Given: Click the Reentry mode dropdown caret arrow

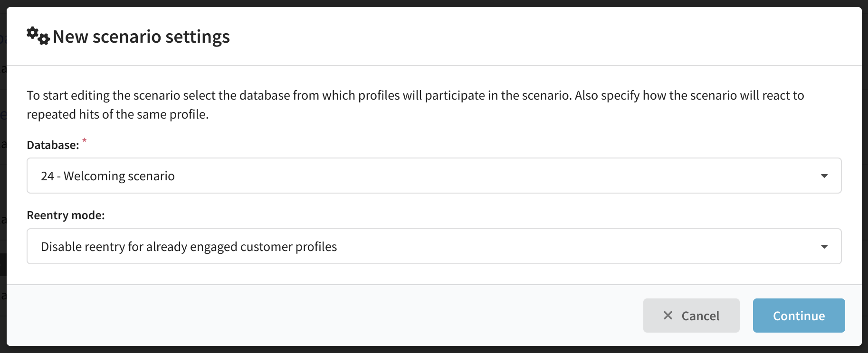Looking at the screenshot, I should [824, 247].
